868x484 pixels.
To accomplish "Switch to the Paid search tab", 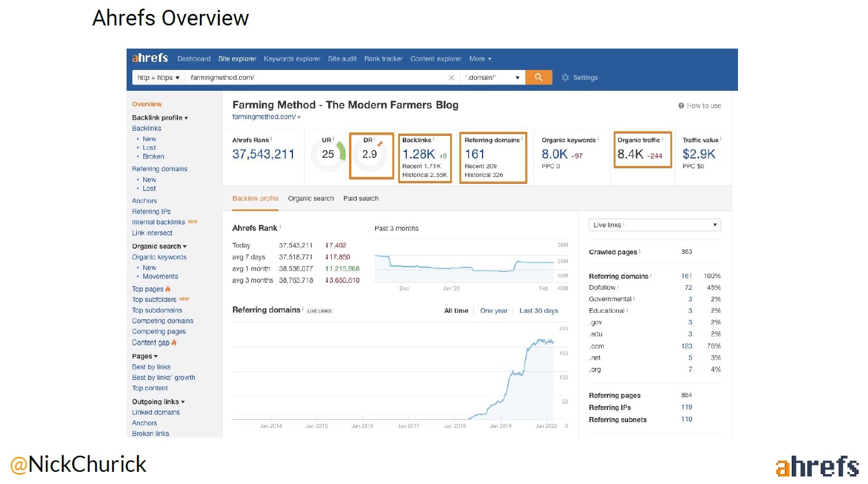I will pos(361,198).
